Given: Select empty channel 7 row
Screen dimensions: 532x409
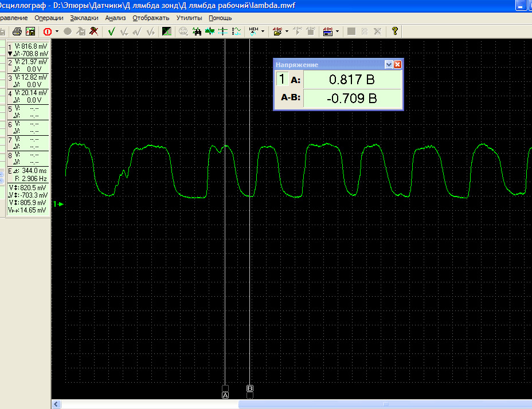Looking at the screenshot, I should pos(28,143).
